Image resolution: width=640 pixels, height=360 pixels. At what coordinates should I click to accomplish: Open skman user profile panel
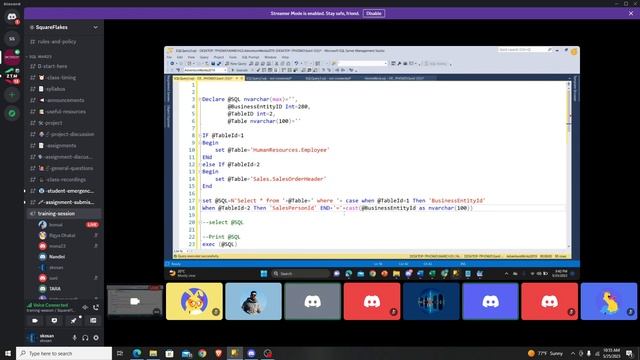pos(47,338)
